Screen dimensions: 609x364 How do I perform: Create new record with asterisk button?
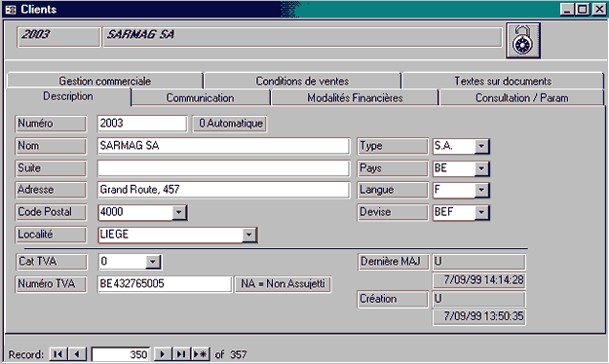[201, 354]
